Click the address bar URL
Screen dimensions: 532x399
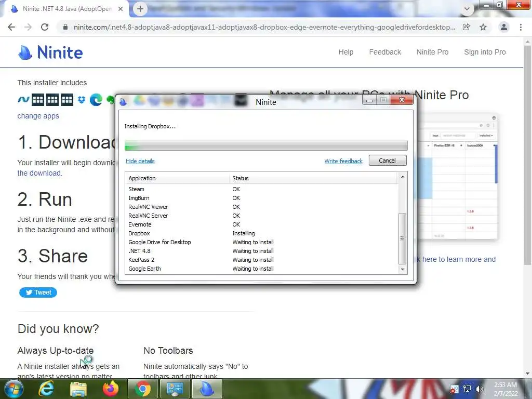(x=264, y=27)
